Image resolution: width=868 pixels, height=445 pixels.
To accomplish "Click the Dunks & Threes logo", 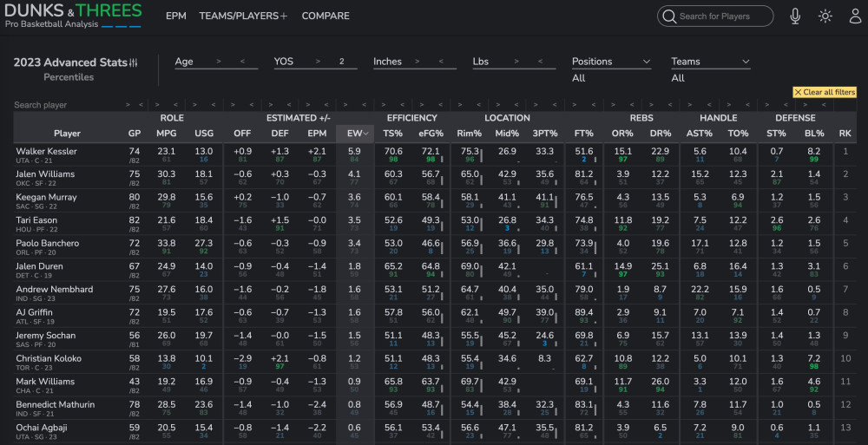I will [x=73, y=16].
